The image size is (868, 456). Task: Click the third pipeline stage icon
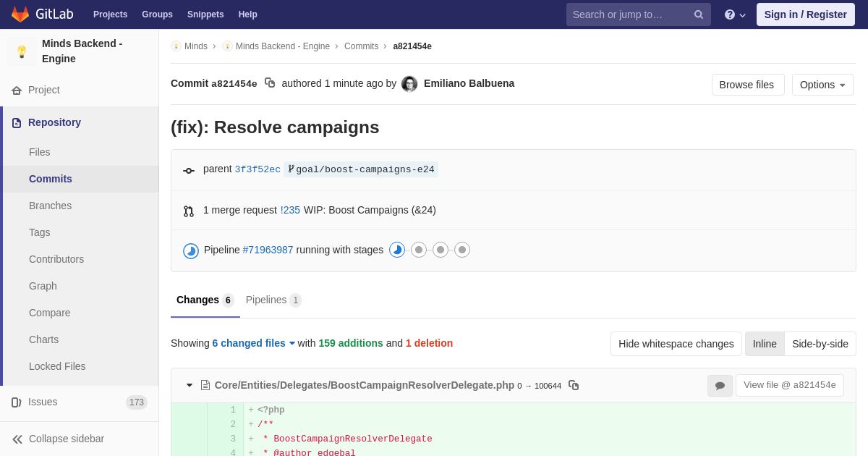coord(441,250)
